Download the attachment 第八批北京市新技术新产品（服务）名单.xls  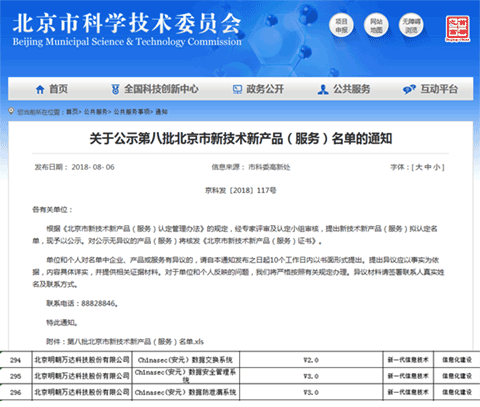tap(135, 342)
